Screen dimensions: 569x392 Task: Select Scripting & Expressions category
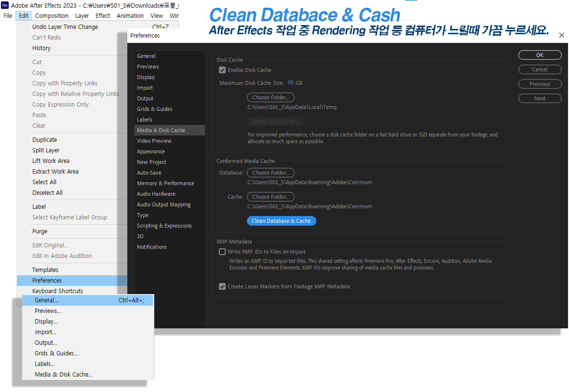(169, 226)
